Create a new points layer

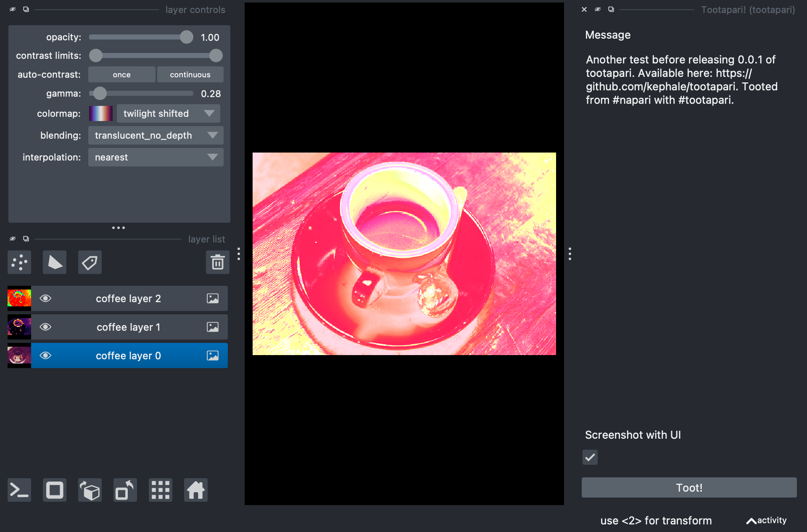19,263
